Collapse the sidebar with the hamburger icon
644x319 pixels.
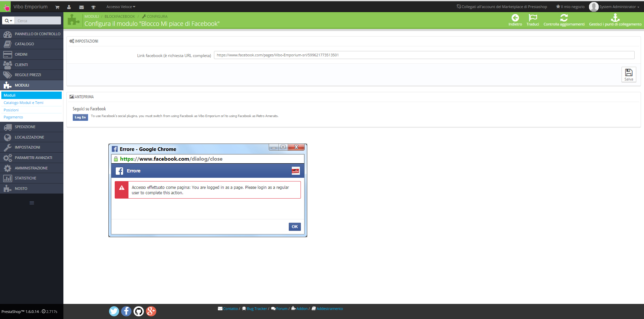[x=32, y=203]
